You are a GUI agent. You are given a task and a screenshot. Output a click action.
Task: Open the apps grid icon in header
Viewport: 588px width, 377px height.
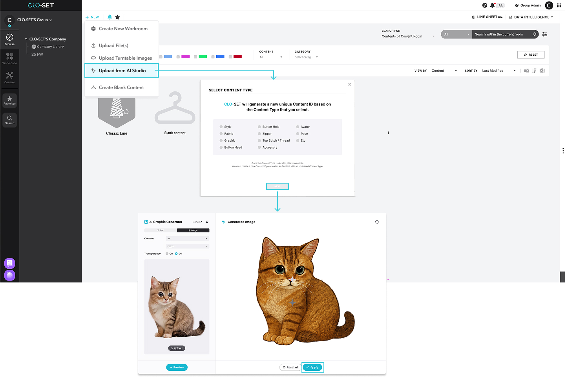559,5
